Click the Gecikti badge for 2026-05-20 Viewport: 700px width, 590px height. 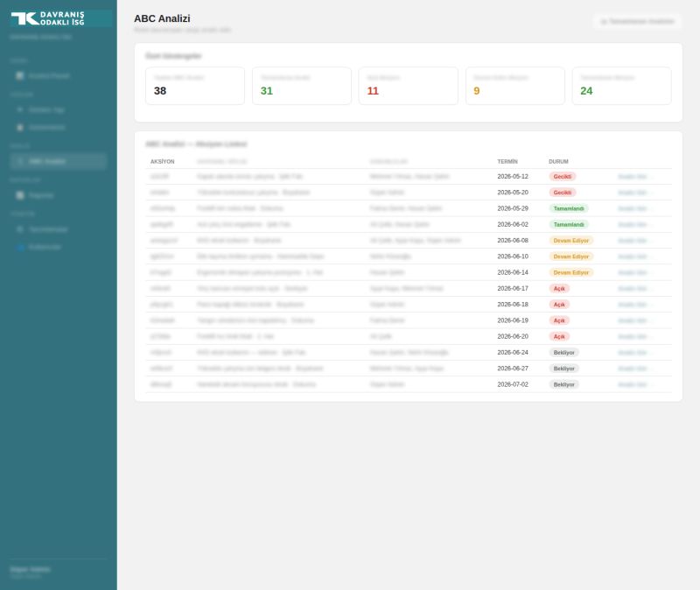[563, 193]
